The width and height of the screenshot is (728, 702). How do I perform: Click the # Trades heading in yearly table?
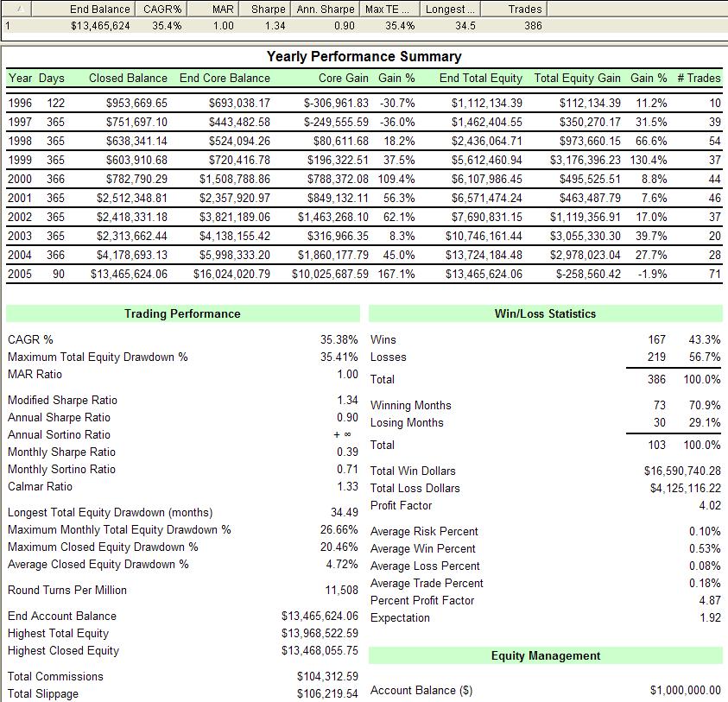698,78
